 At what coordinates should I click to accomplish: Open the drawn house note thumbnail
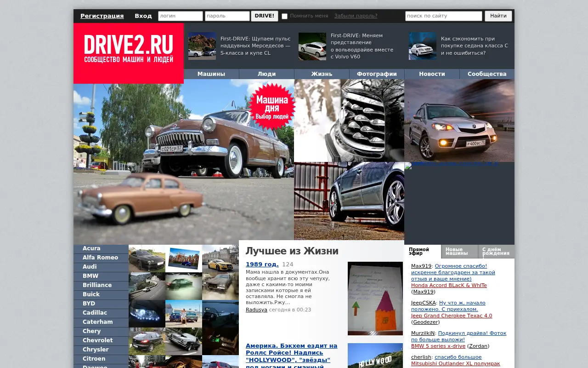click(x=375, y=299)
